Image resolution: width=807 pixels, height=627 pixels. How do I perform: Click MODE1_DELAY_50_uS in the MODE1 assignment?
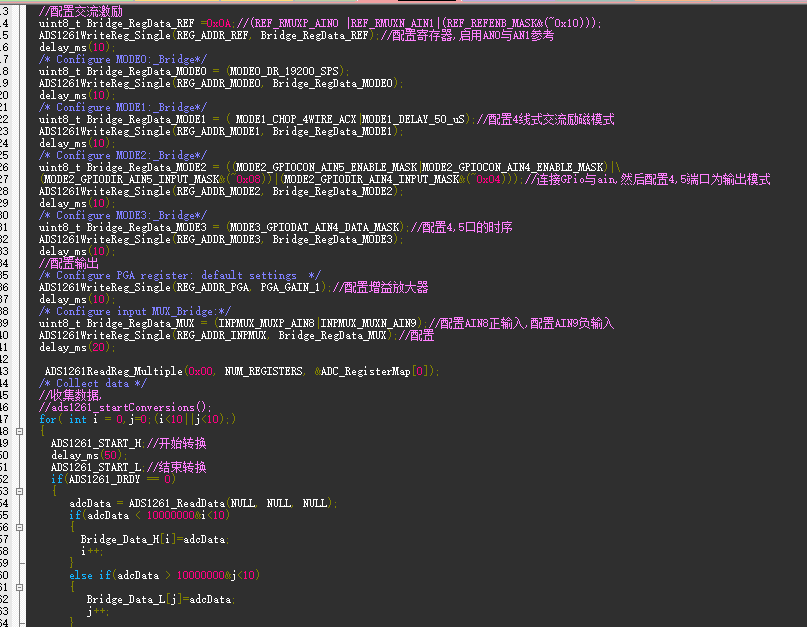(413, 119)
